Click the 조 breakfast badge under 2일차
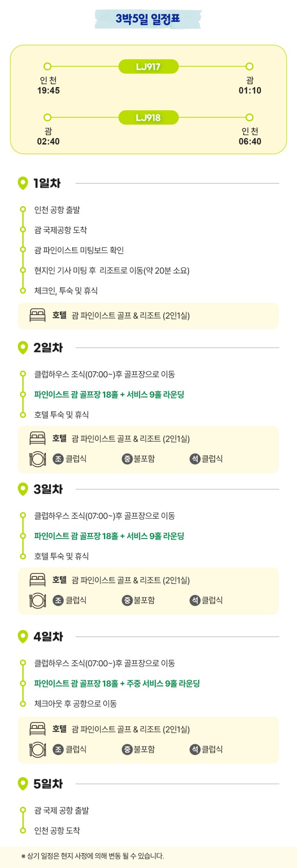The image size is (297, 868). pyautogui.click(x=58, y=459)
